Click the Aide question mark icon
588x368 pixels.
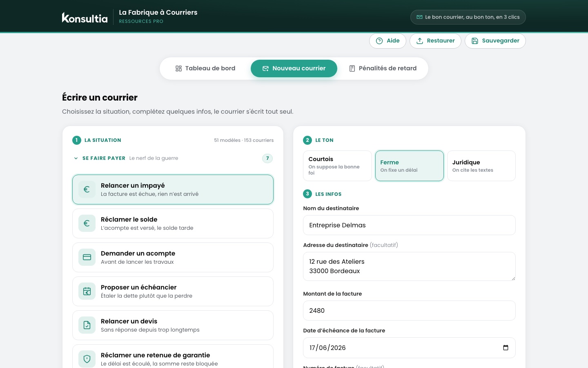(x=379, y=41)
